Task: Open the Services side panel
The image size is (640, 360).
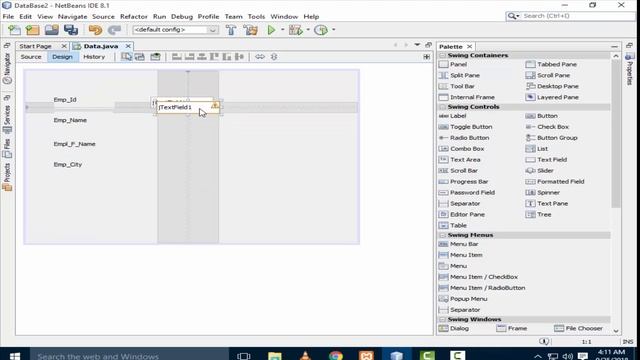Action: click(x=7, y=120)
